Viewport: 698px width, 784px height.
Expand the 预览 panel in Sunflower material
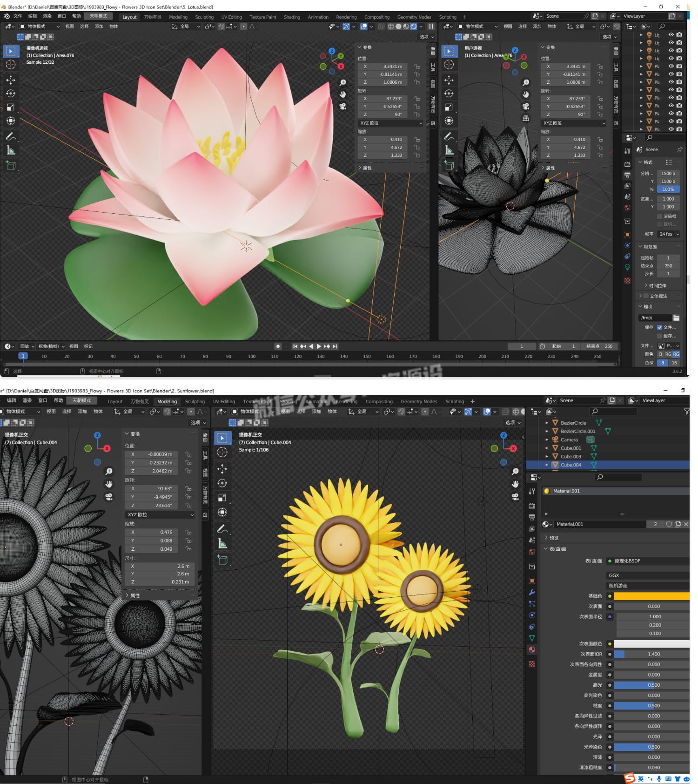pyautogui.click(x=546, y=538)
